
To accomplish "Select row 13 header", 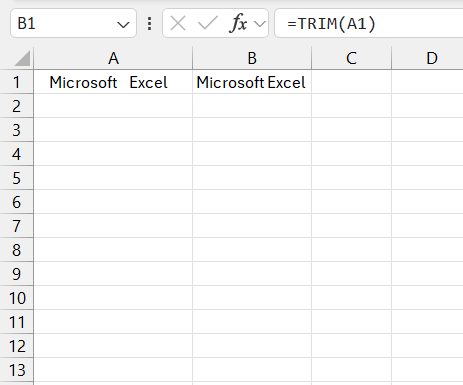I will (16, 370).
